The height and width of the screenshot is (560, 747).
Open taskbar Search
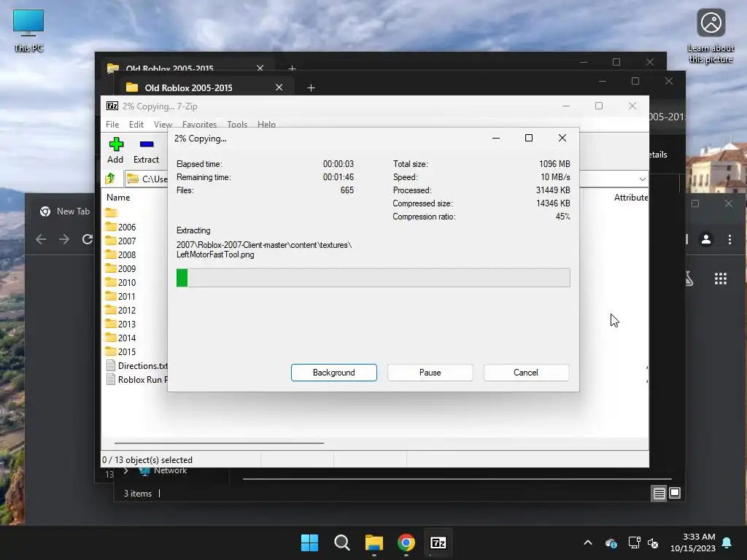[341, 542]
